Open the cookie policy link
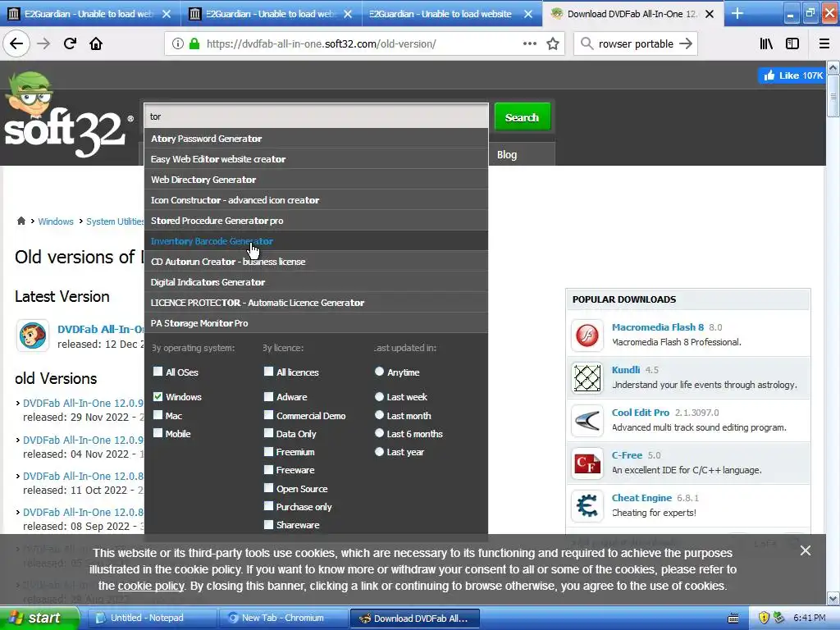 (x=151, y=586)
